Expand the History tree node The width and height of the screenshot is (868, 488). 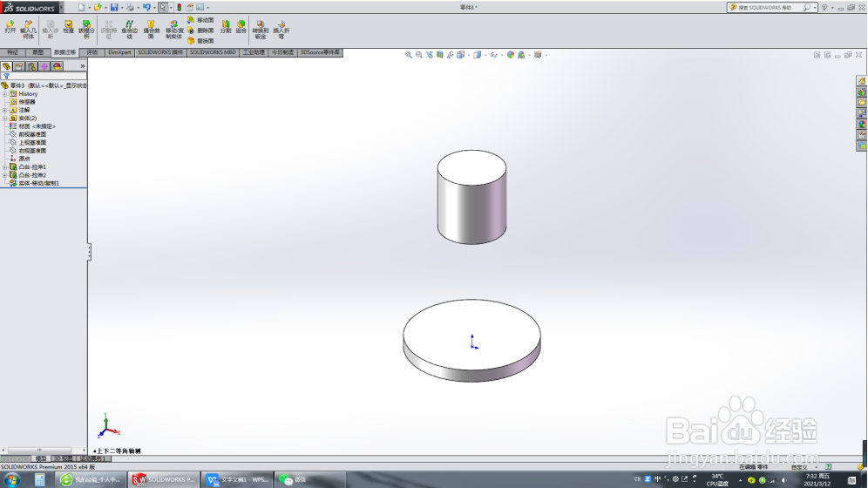(x=5, y=94)
